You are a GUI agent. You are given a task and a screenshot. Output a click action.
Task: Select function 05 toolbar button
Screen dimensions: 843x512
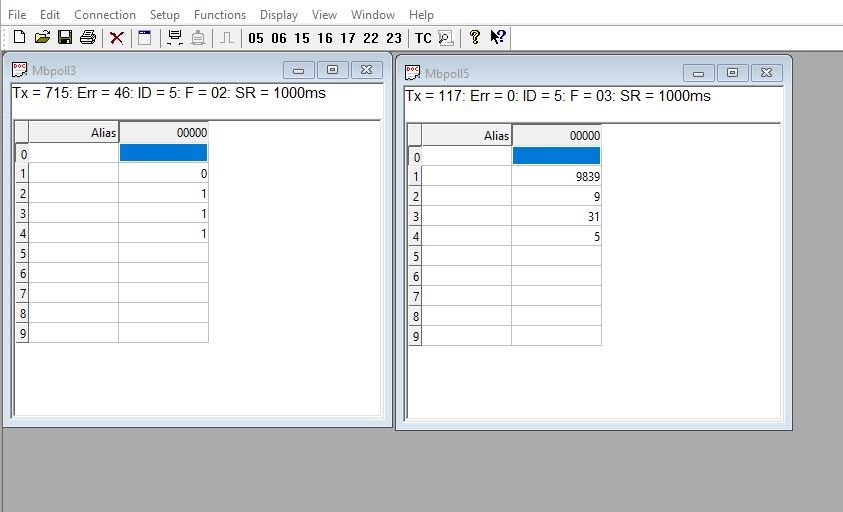click(256, 38)
